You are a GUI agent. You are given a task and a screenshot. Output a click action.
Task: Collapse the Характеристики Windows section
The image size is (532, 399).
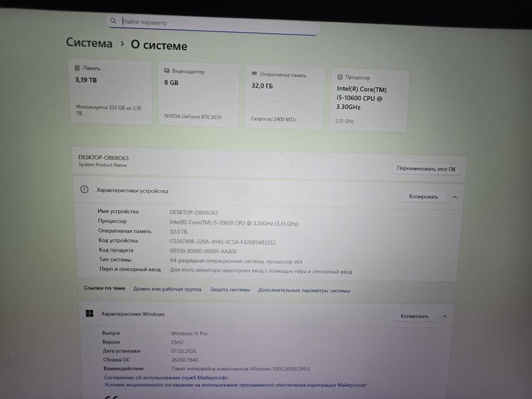coord(445,316)
